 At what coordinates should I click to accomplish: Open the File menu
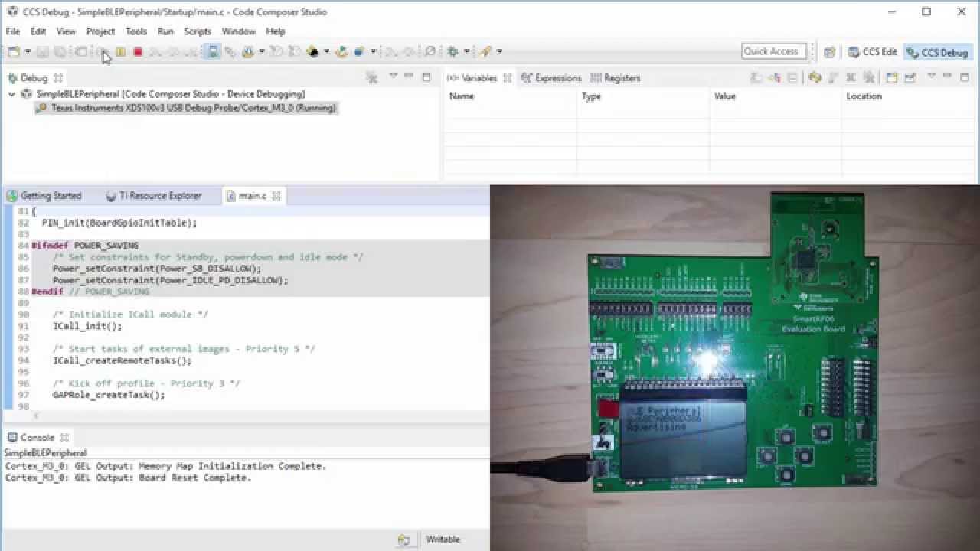click(13, 31)
